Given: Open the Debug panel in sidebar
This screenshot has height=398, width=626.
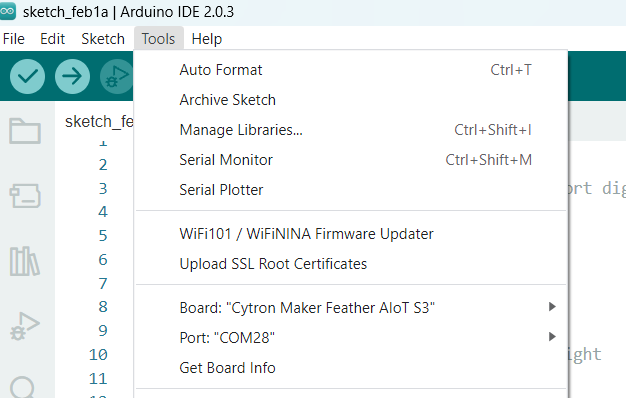Looking at the screenshot, I should [x=25, y=326].
